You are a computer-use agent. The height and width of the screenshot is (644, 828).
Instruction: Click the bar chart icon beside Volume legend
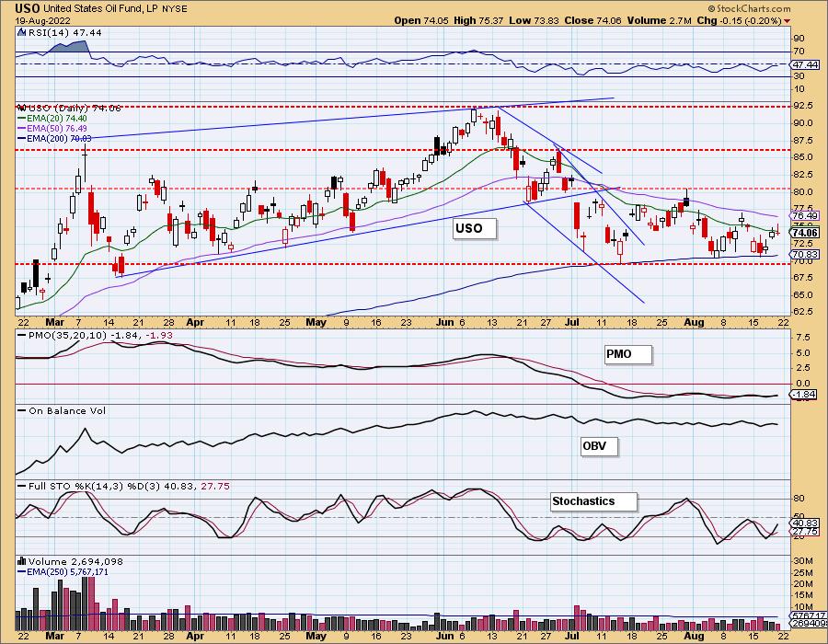[22, 561]
